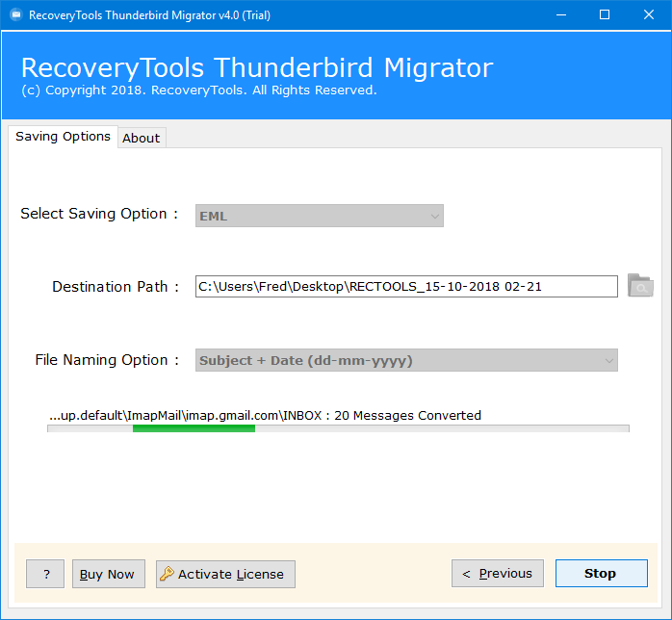672x620 pixels.
Task: Click the Buy Now button
Action: click(109, 574)
